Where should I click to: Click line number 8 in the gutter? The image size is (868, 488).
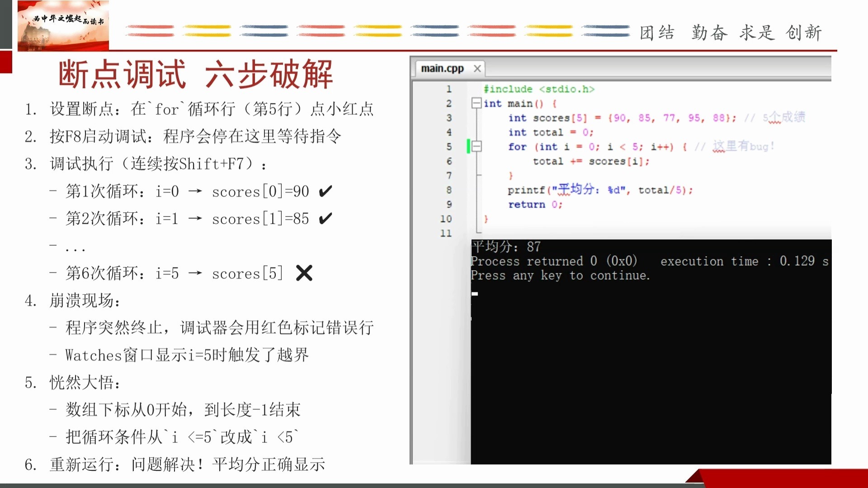tap(449, 190)
